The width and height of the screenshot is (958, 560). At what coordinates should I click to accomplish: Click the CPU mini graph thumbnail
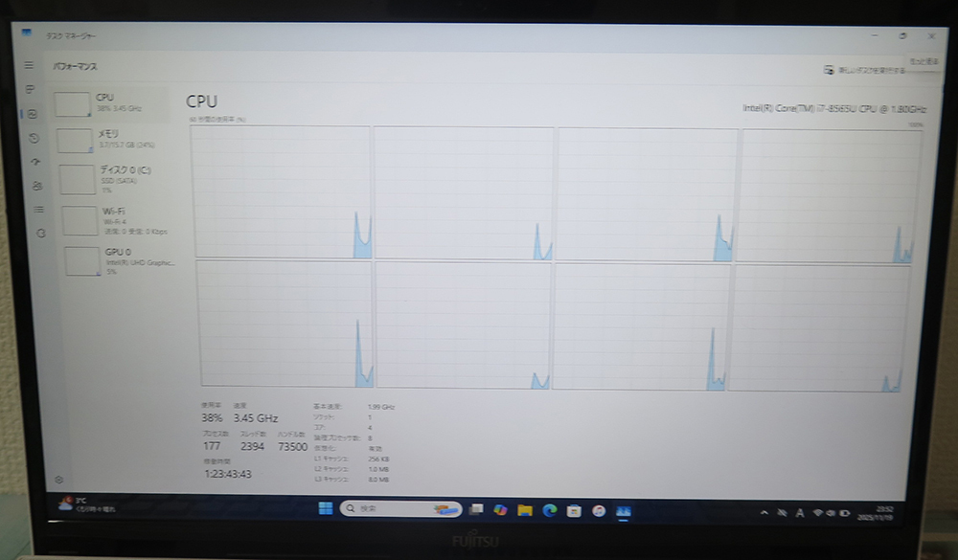tap(72, 104)
